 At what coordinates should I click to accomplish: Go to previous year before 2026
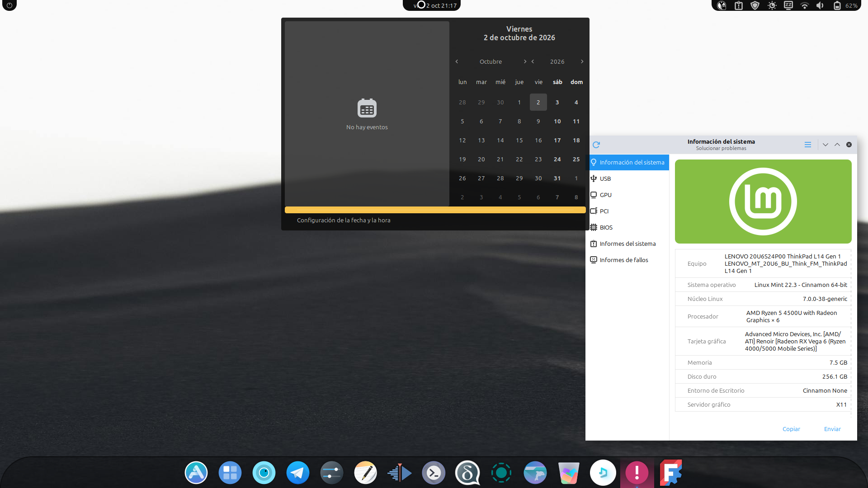(533, 61)
